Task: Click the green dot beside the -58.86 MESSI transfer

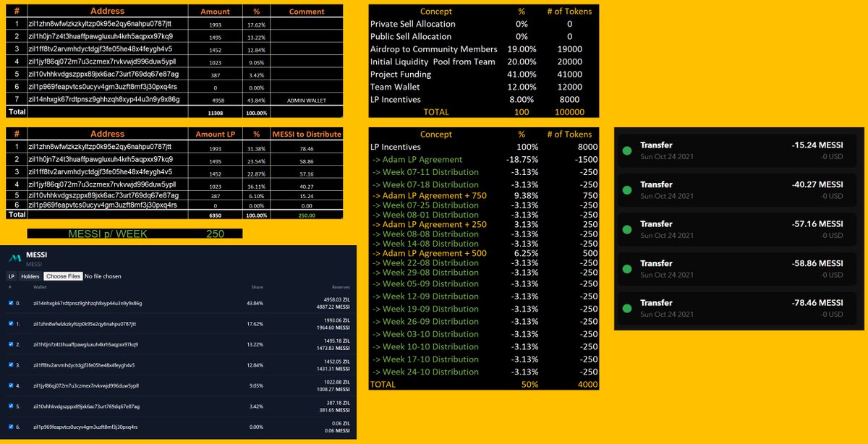Action: (627, 268)
